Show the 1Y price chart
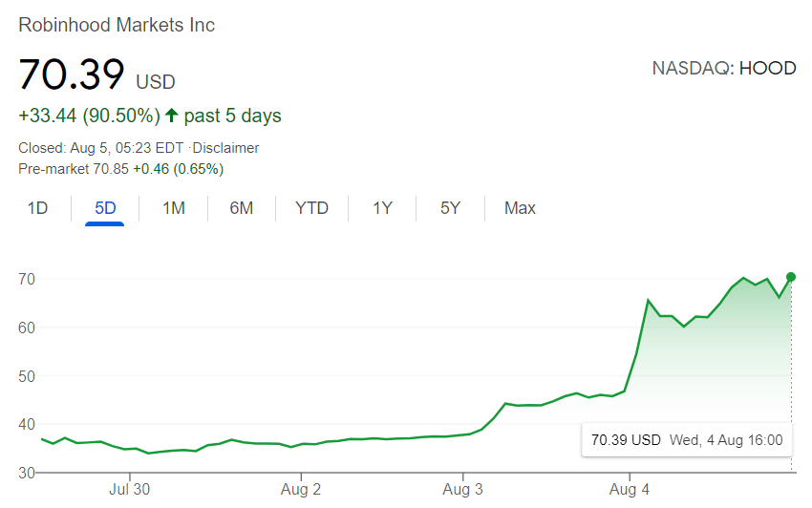 382,207
